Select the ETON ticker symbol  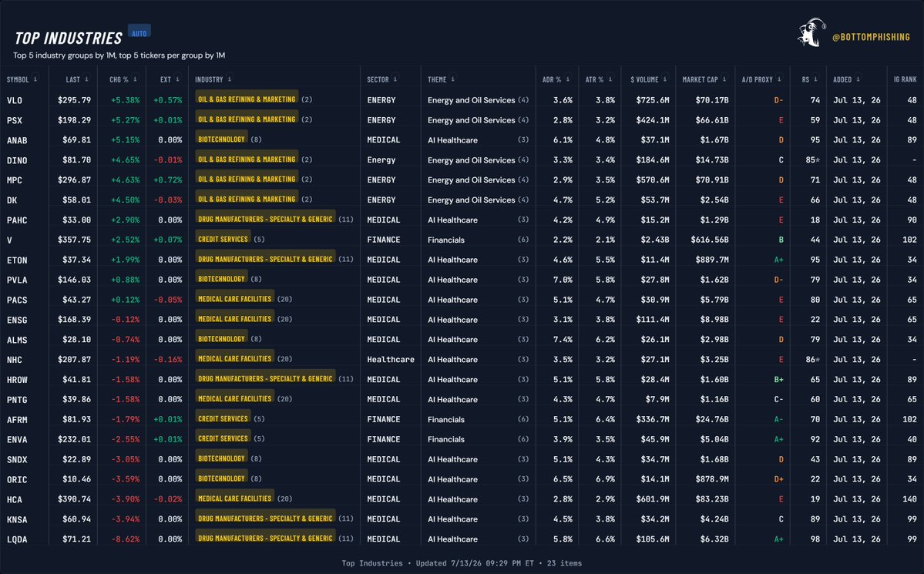click(x=17, y=260)
